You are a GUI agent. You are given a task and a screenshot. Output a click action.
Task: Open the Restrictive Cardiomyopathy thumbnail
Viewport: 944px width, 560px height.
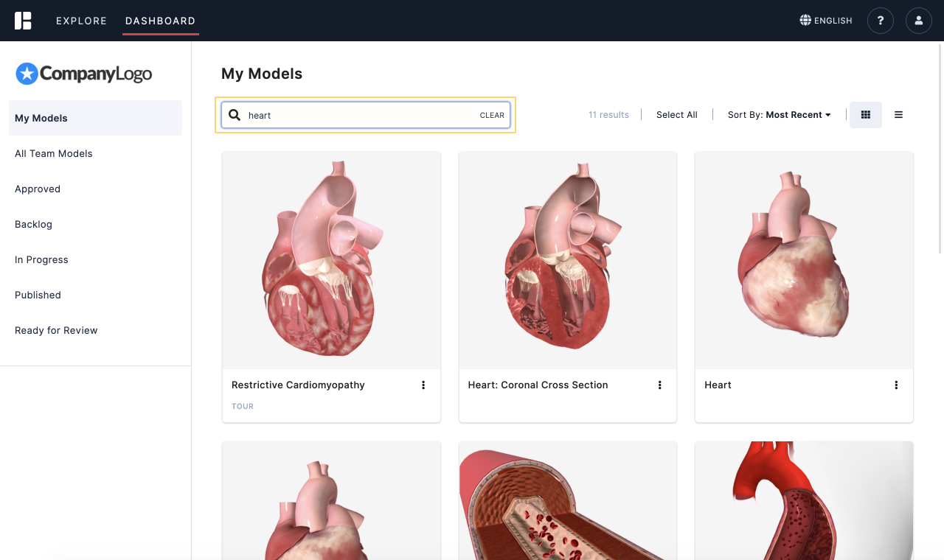(x=332, y=261)
